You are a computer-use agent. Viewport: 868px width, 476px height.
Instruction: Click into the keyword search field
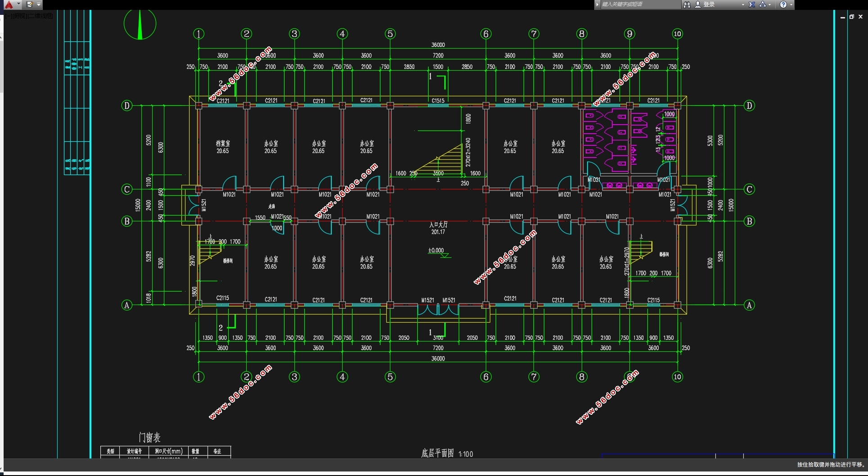[639, 4]
